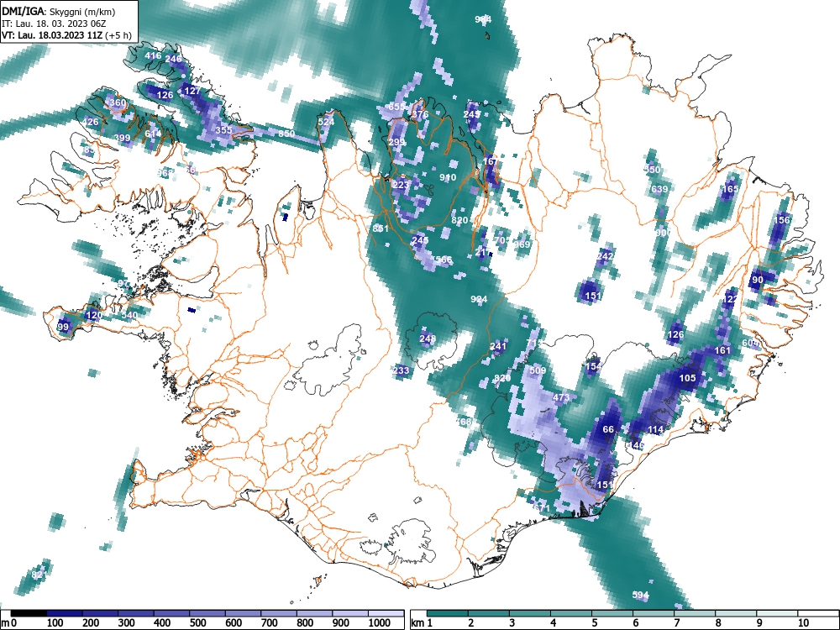The image size is (840, 630).
Task: Click the 416 visibility value on the map
Action: (x=153, y=55)
